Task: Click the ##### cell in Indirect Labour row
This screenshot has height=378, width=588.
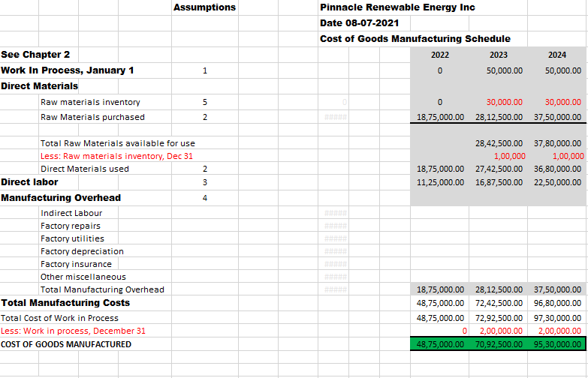Action: tap(335, 213)
